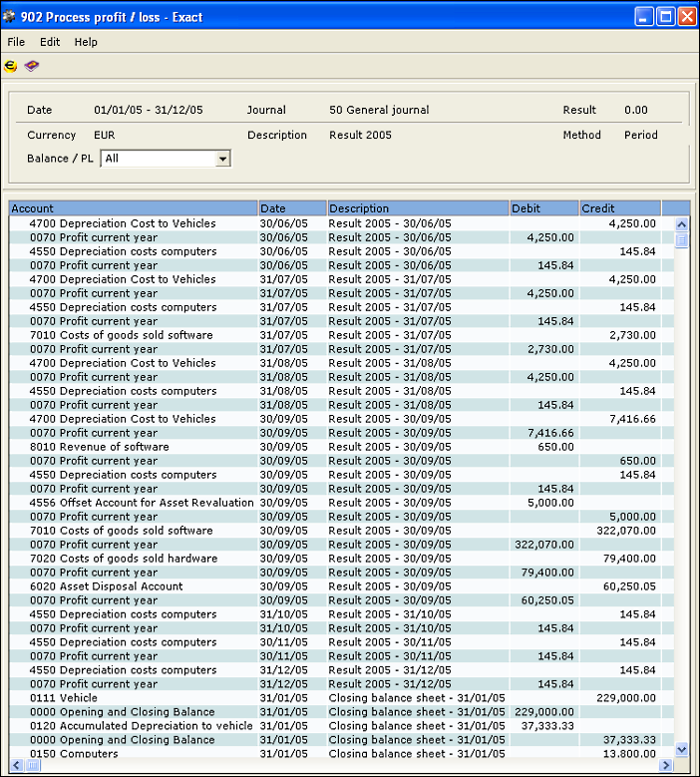
Task: Sort by the Debit column header
Action: [x=544, y=208]
